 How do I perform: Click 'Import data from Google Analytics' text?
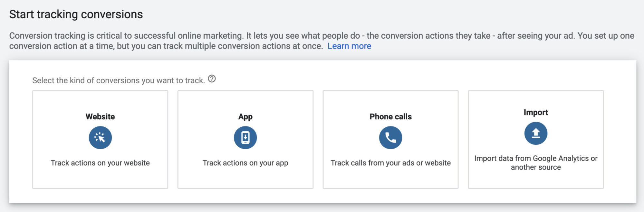point(536,159)
